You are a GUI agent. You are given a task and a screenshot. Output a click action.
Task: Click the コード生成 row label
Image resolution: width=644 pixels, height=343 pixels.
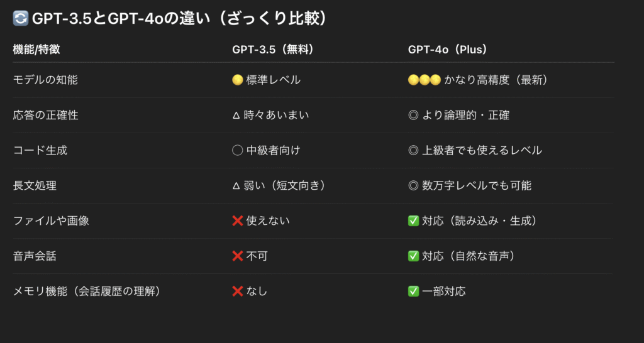pos(40,151)
